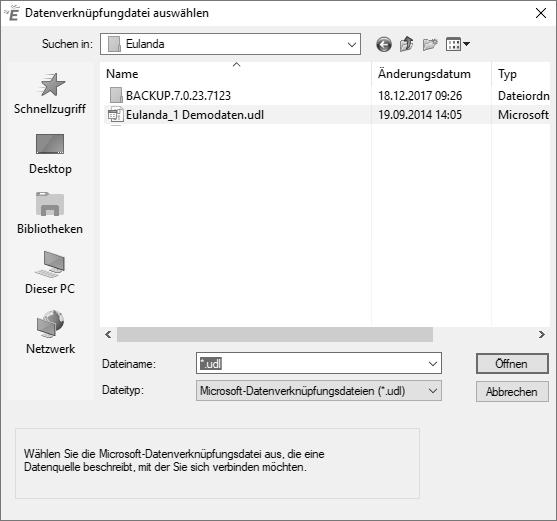Open Netzwerk in the sidebar
This screenshot has width=557, height=521.
tap(50, 333)
